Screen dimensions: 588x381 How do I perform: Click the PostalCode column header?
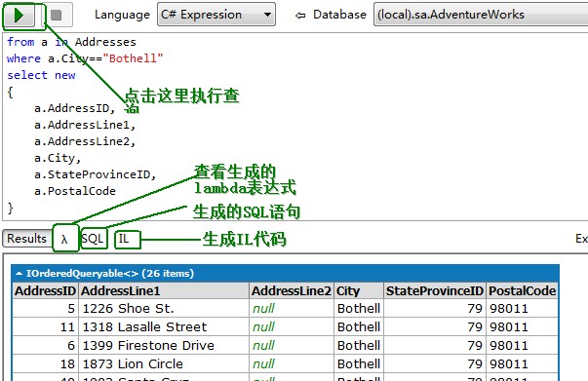coord(522,291)
